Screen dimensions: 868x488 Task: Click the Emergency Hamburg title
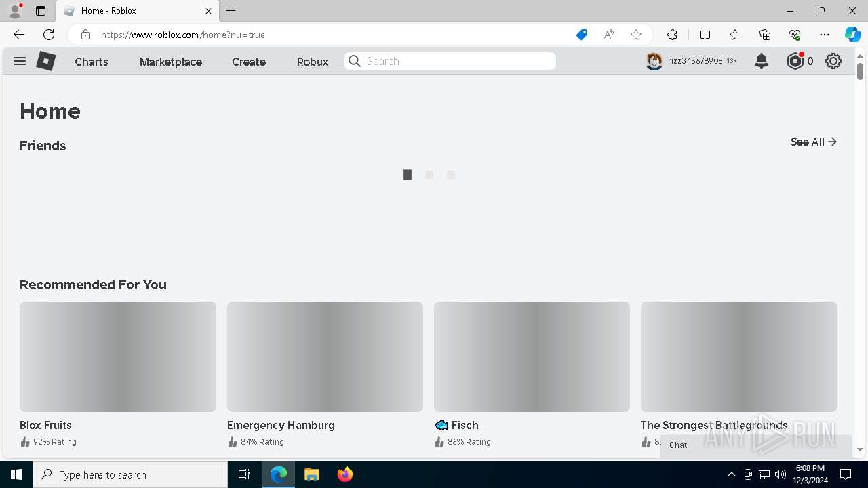pos(281,425)
